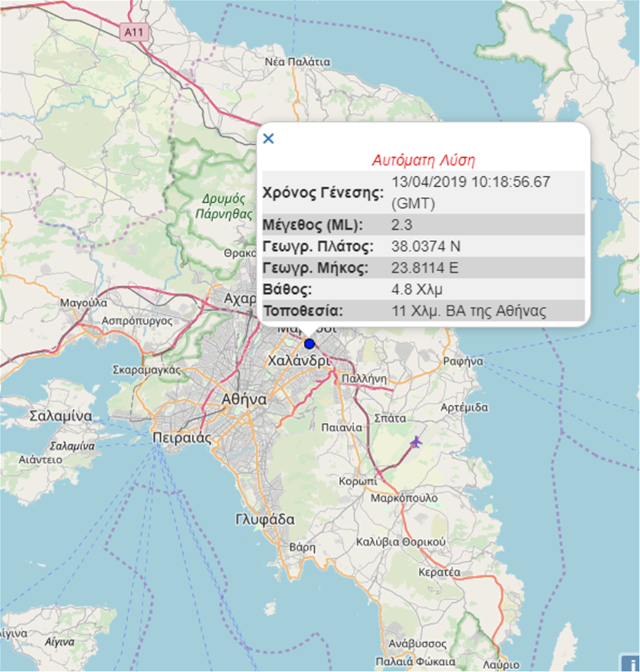640x672 pixels.
Task: Click the Χαλάνδρι label near the marker
Action: coord(300,361)
